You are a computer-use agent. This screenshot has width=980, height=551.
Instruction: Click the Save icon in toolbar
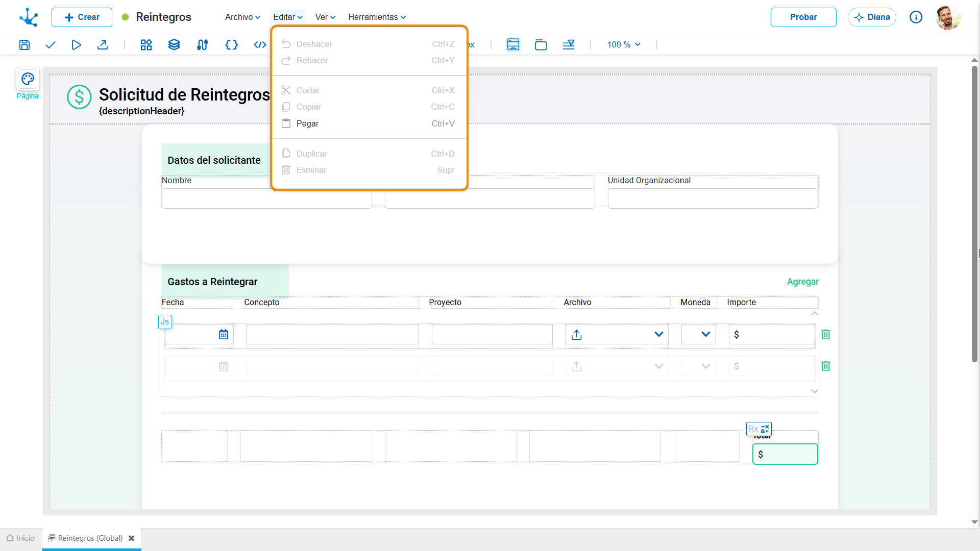click(x=24, y=45)
